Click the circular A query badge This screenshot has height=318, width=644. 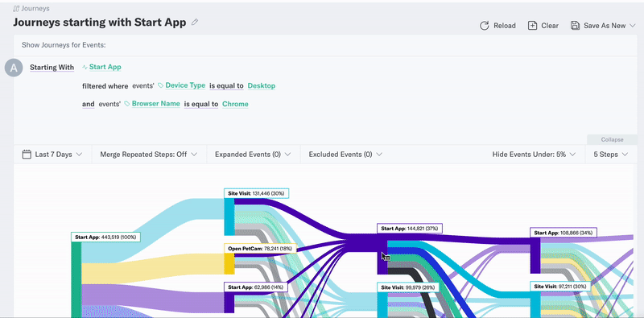tap(14, 68)
